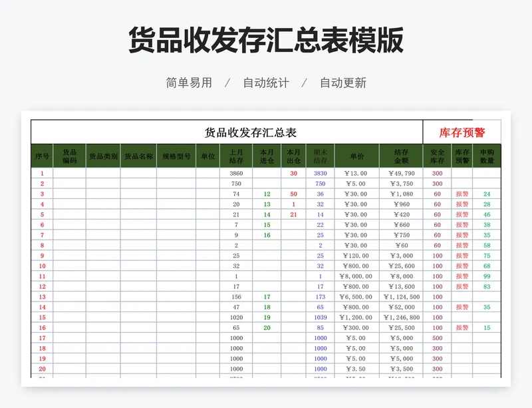Click the 156 cell in 上月结存

click(x=236, y=297)
